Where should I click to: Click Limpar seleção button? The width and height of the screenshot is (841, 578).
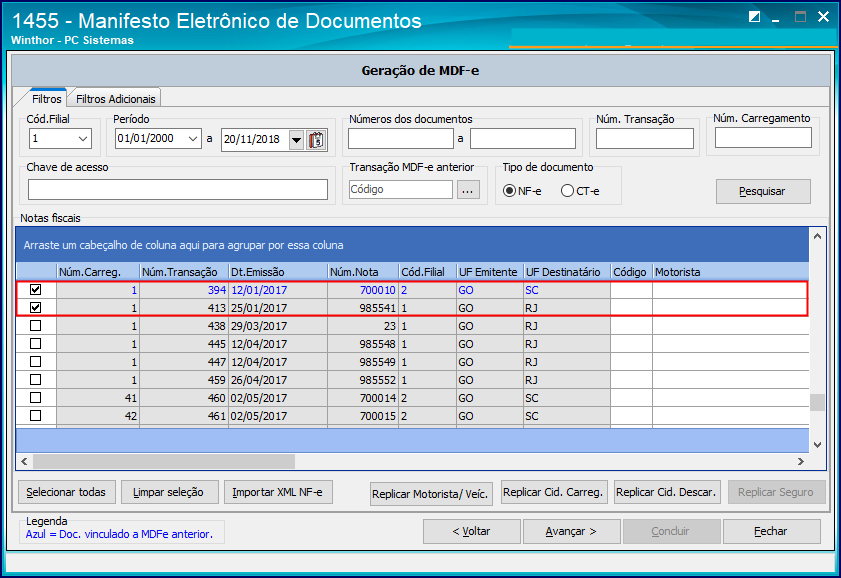[x=169, y=492]
